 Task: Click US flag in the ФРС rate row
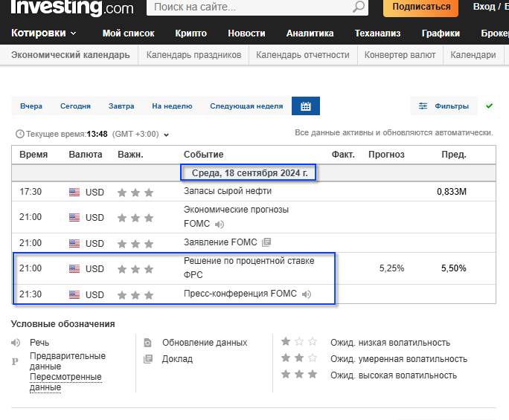tap(74, 268)
